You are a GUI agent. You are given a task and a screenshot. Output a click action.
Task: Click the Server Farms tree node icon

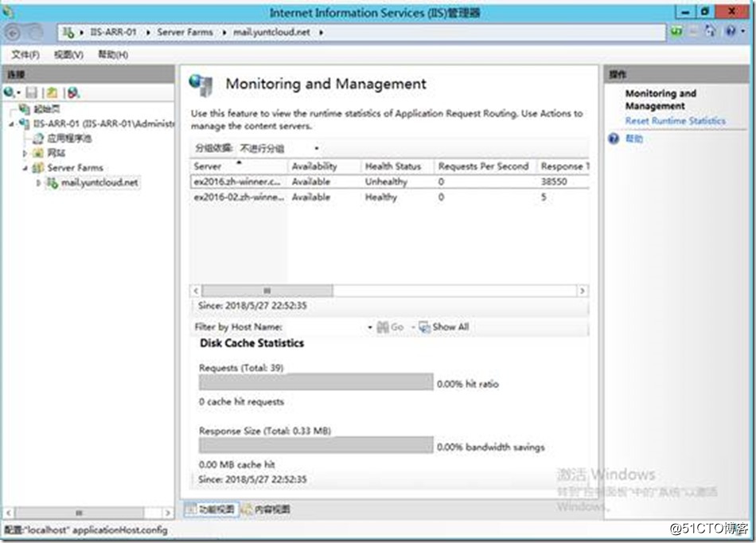click(x=38, y=168)
